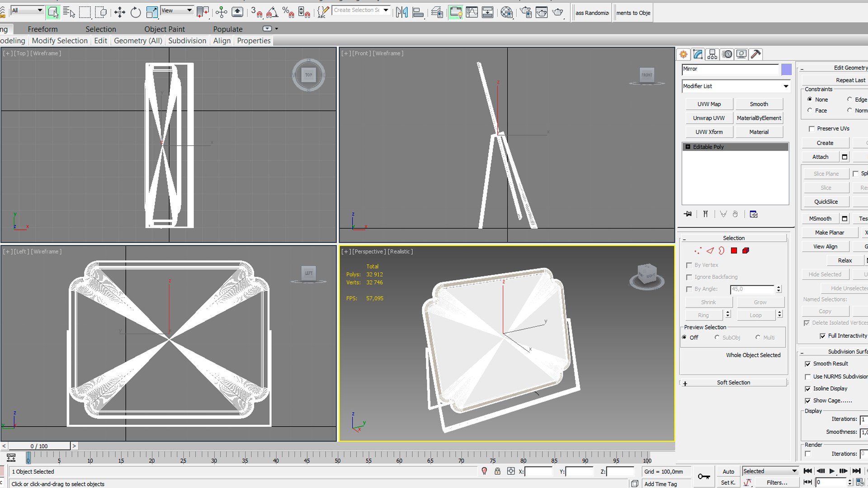Select the Select and Move tool
Image resolution: width=868 pixels, height=488 pixels.
coord(119,12)
